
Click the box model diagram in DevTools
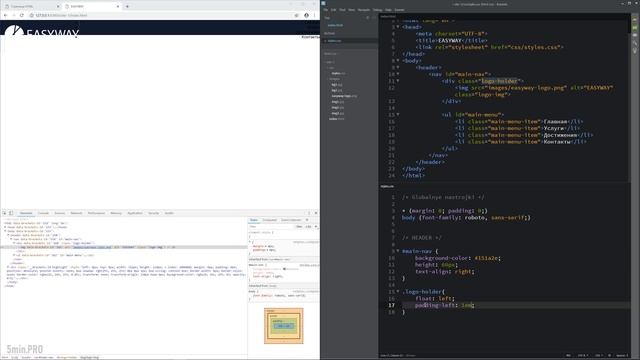[284, 326]
